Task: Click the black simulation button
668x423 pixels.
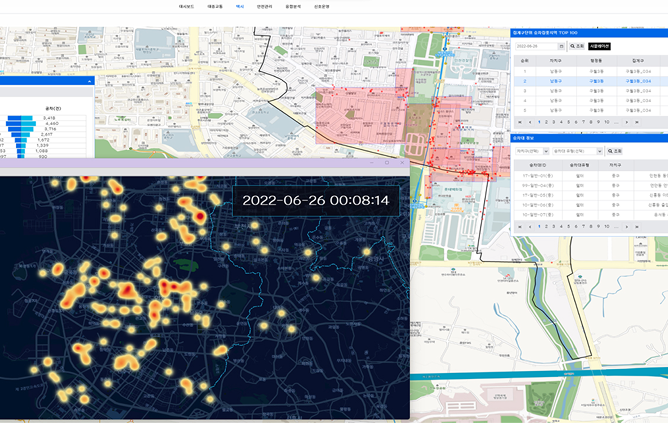Action: coord(599,46)
